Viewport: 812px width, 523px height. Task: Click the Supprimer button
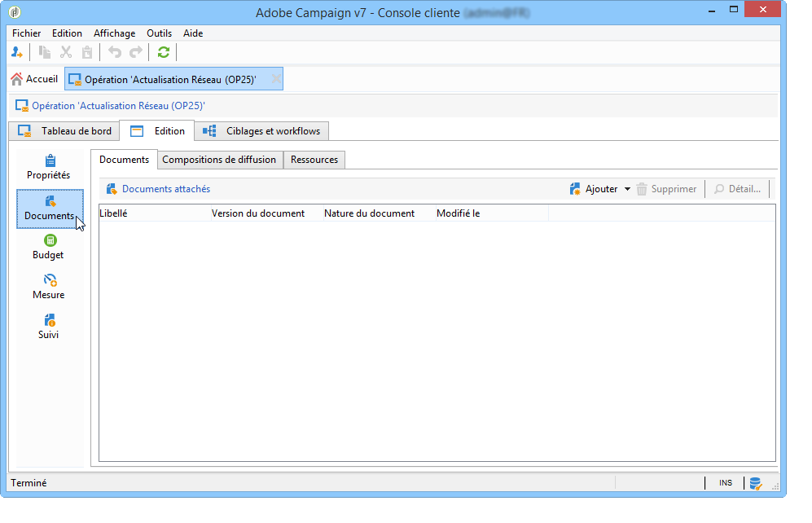tap(666, 189)
